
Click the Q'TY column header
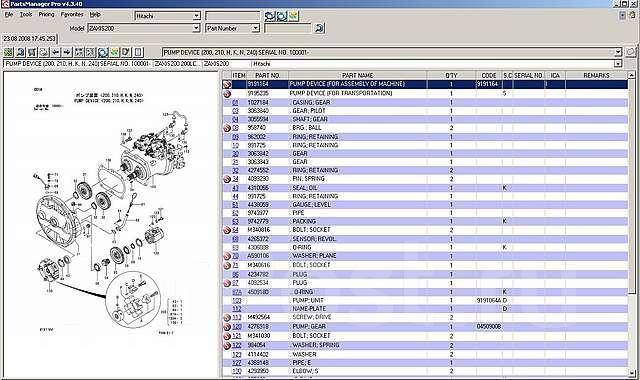(x=451, y=76)
